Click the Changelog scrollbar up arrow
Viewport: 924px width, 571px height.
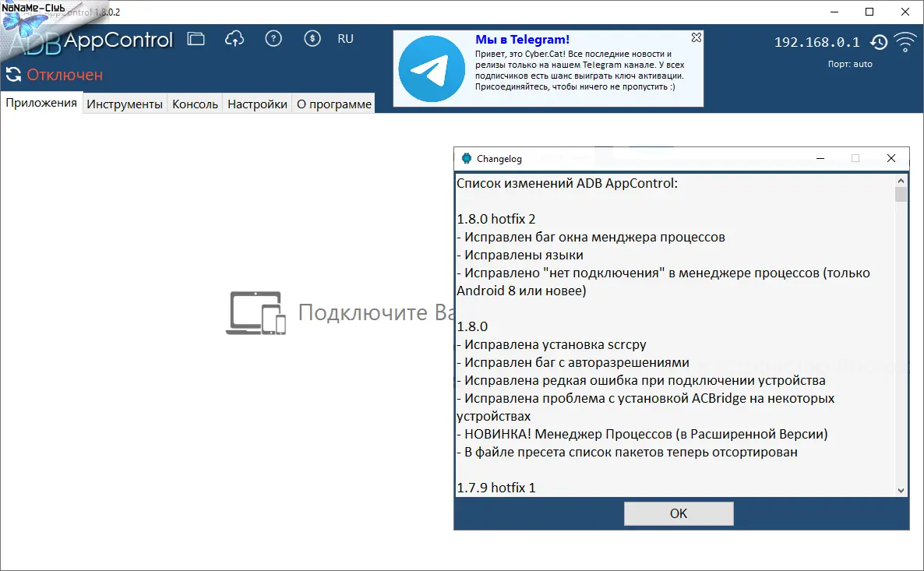pos(901,180)
